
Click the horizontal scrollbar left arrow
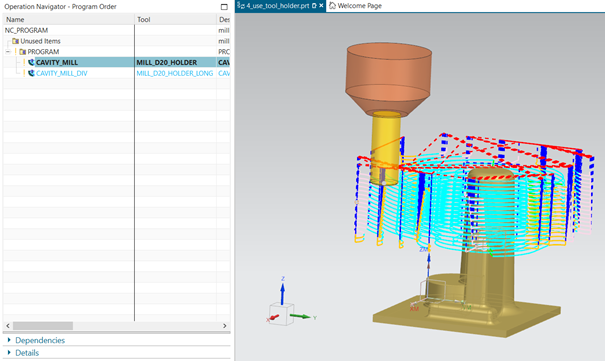8,326
